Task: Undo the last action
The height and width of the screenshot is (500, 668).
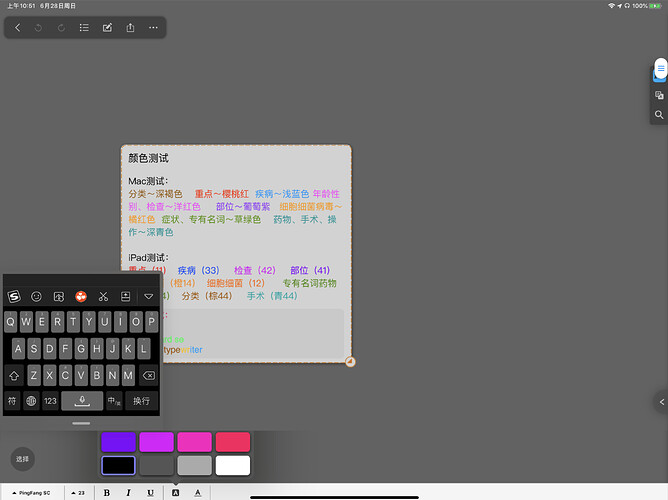Action: click(x=38, y=28)
